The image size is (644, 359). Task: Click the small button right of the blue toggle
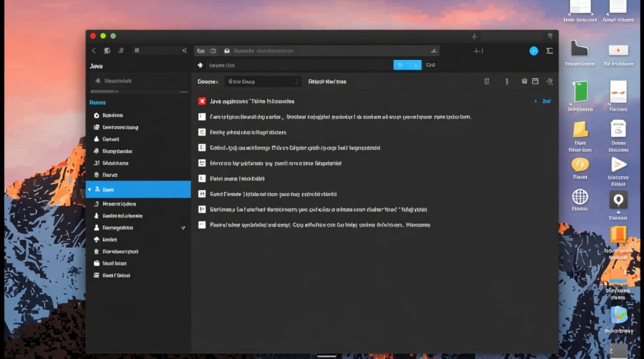430,65
